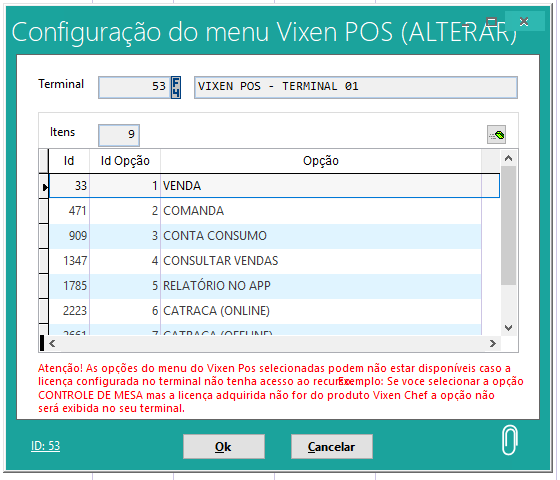
Task: Click the Cancelar button
Action: [x=332, y=446]
